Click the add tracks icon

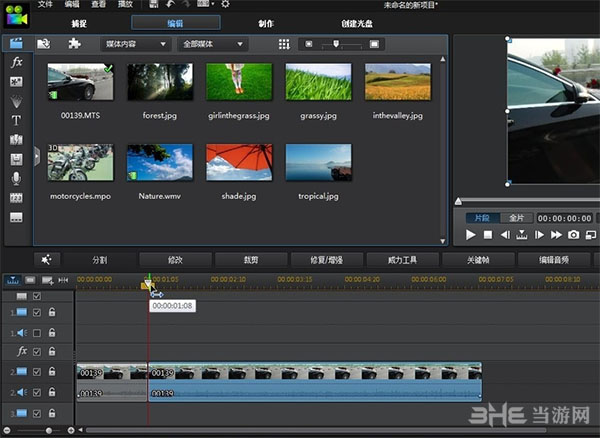coord(47,280)
